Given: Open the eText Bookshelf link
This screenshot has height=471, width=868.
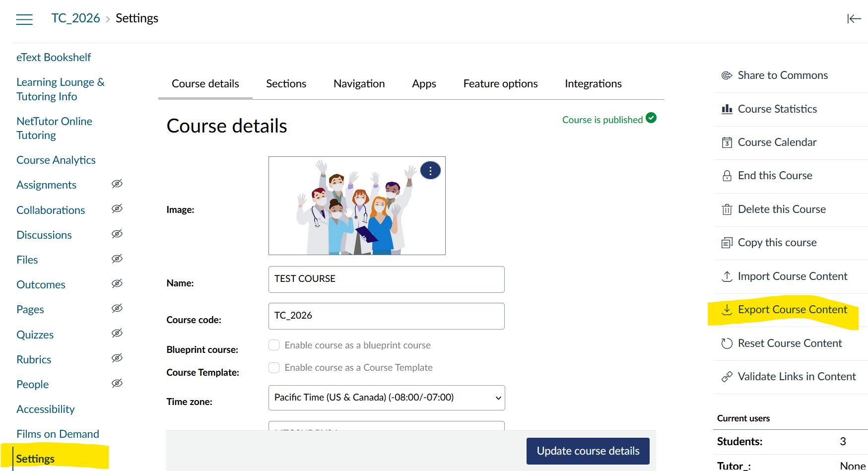Looking at the screenshot, I should point(54,58).
